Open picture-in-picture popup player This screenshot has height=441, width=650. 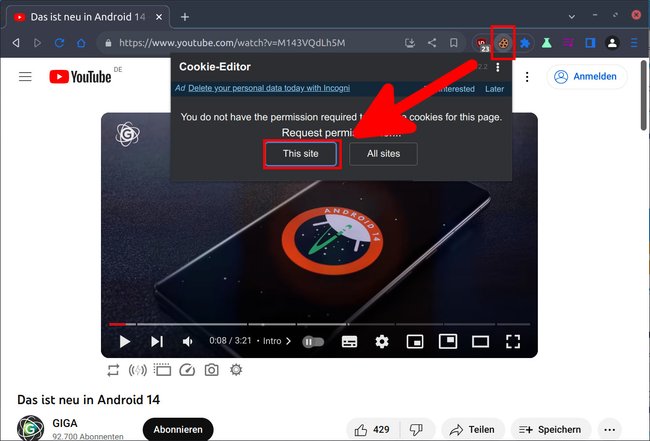point(448,342)
